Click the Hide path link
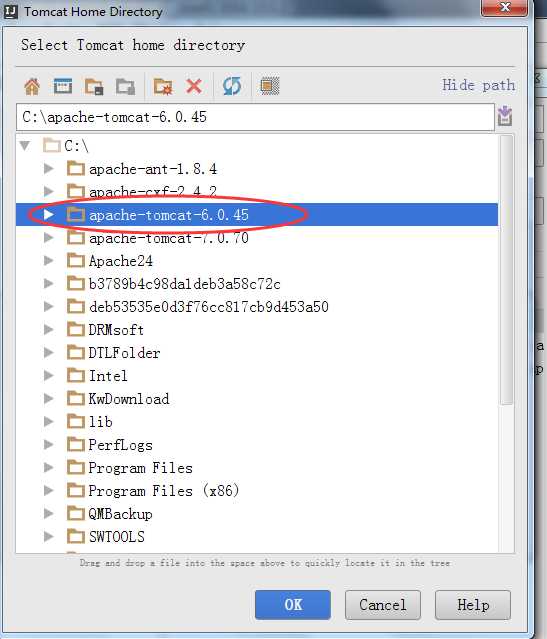This screenshot has width=547, height=639. [x=479, y=85]
